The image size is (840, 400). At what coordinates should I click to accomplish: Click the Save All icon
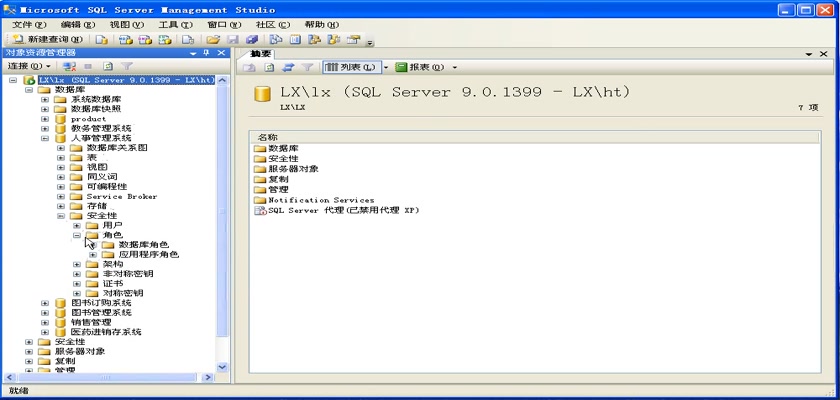pos(252,40)
